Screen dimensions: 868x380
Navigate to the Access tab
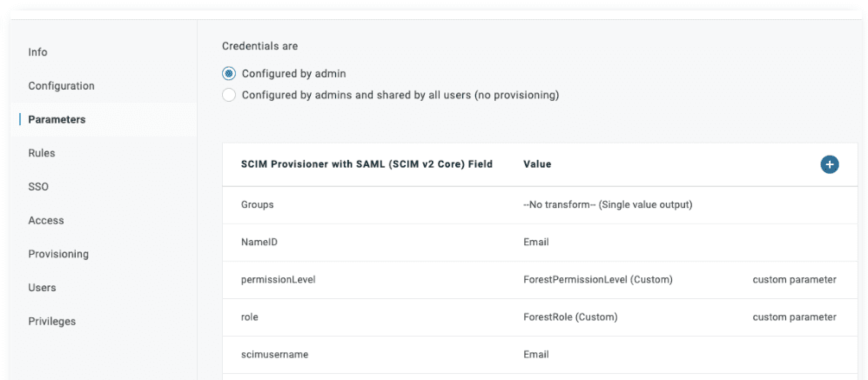click(46, 220)
